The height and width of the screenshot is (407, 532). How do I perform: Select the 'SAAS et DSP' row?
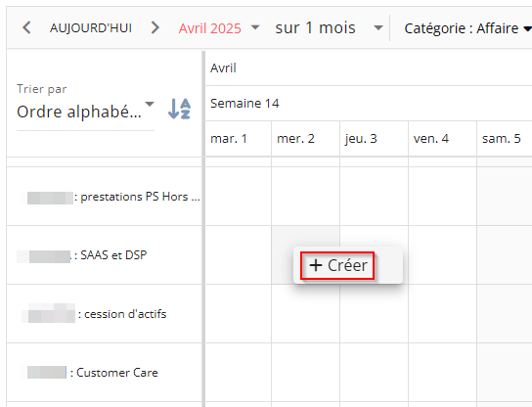coord(105,255)
